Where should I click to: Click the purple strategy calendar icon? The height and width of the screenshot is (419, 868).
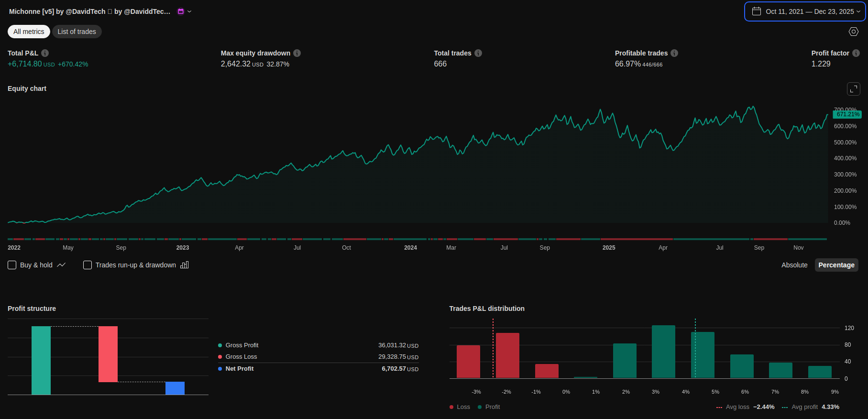point(181,11)
